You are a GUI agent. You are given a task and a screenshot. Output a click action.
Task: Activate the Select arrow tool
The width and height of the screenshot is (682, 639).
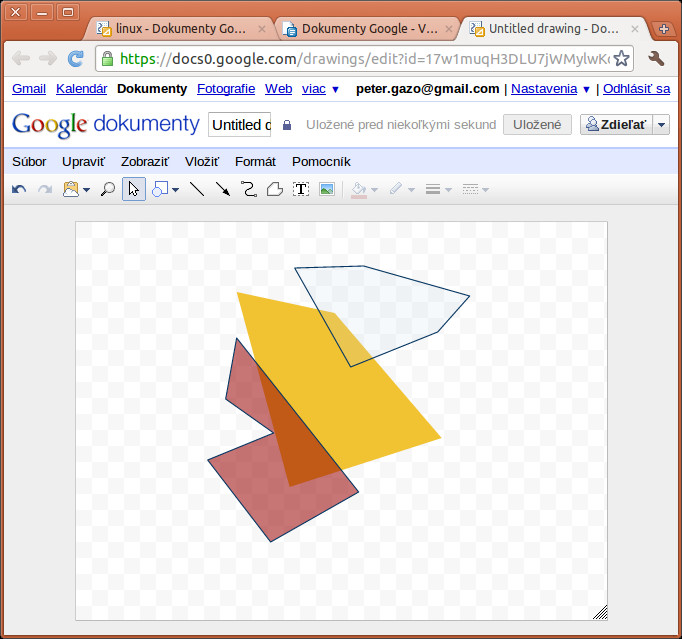tap(134, 189)
